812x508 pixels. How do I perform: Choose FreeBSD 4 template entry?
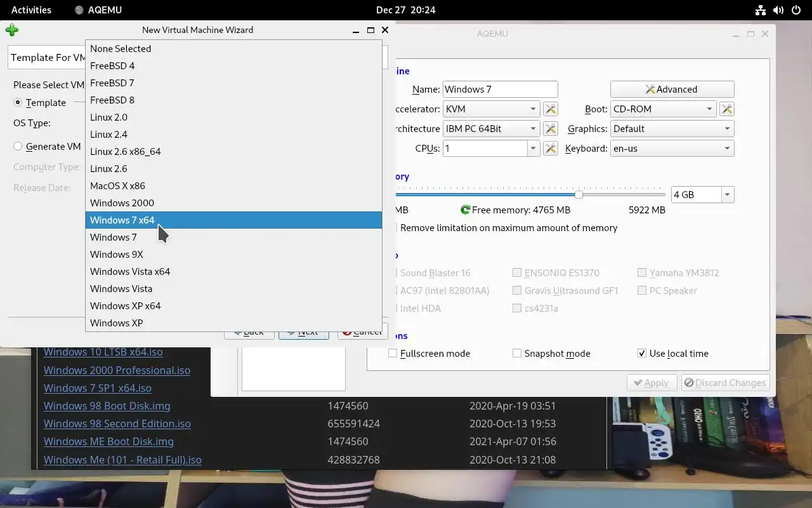(233, 65)
